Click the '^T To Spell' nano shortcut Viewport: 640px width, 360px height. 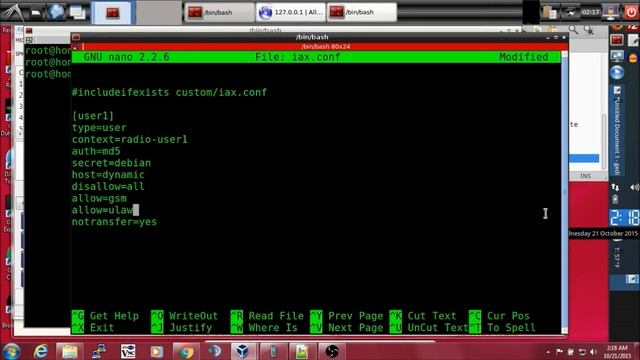502,328
